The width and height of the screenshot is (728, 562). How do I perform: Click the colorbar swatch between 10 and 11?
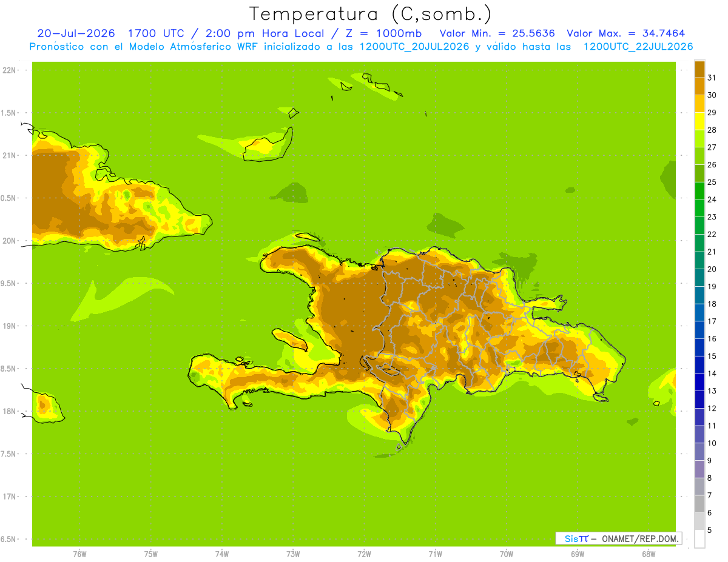click(x=699, y=434)
